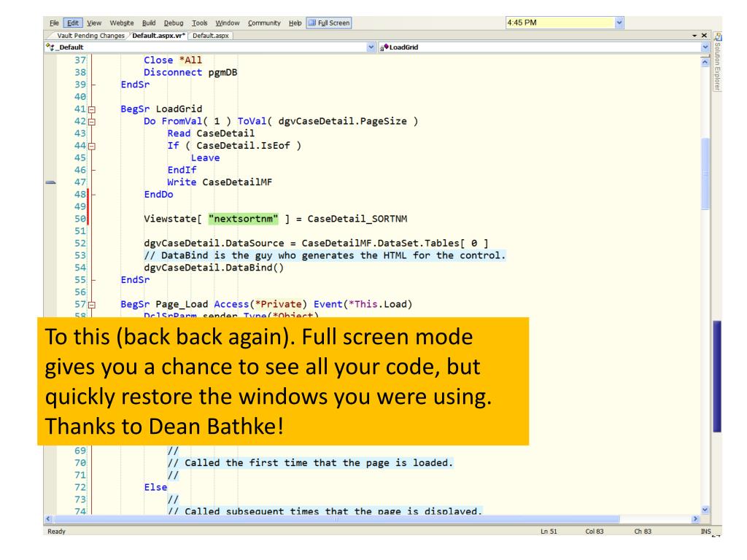Click the LoadGrid method icon
The width and height of the screenshot is (747, 560).
[384, 47]
